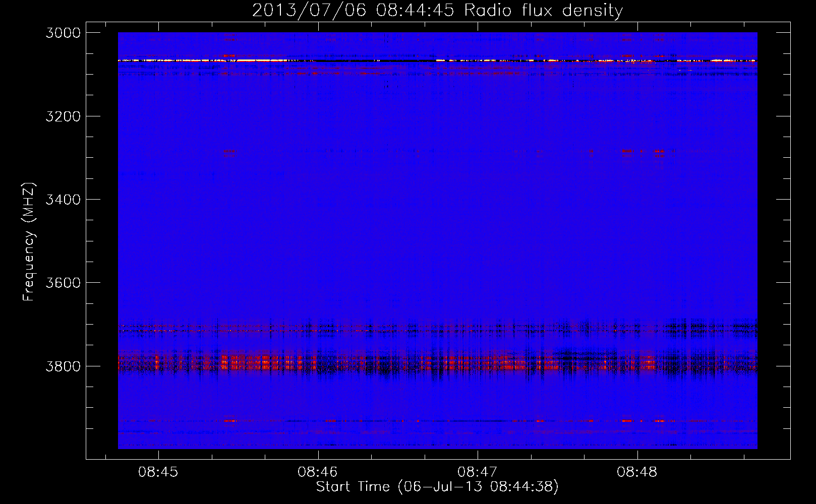
Task: Click the 3200 frequency tick label
Action: (x=63, y=116)
